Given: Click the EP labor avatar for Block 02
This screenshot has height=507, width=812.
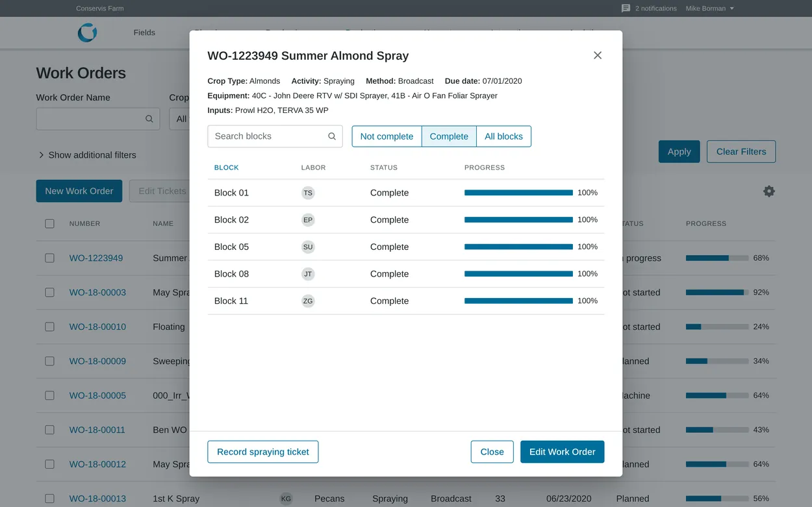Looking at the screenshot, I should click(x=308, y=220).
